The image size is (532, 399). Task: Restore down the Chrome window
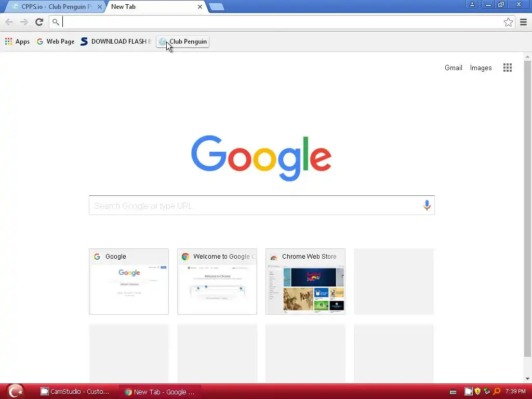501,4
